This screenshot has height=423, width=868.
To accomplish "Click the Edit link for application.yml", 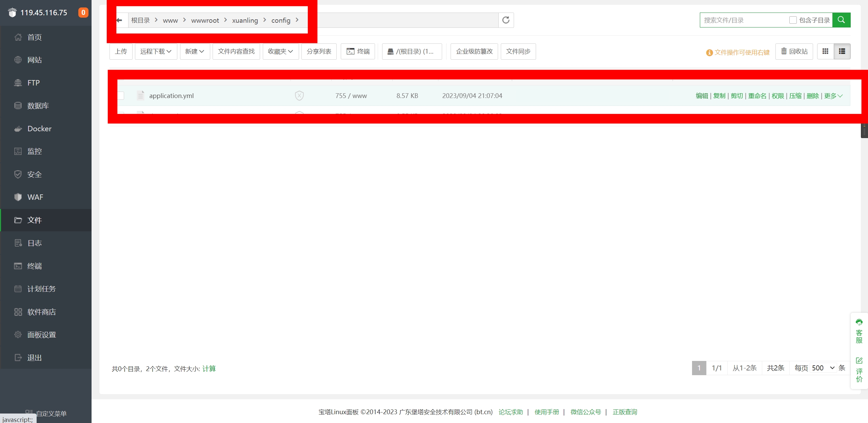I will click(702, 96).
